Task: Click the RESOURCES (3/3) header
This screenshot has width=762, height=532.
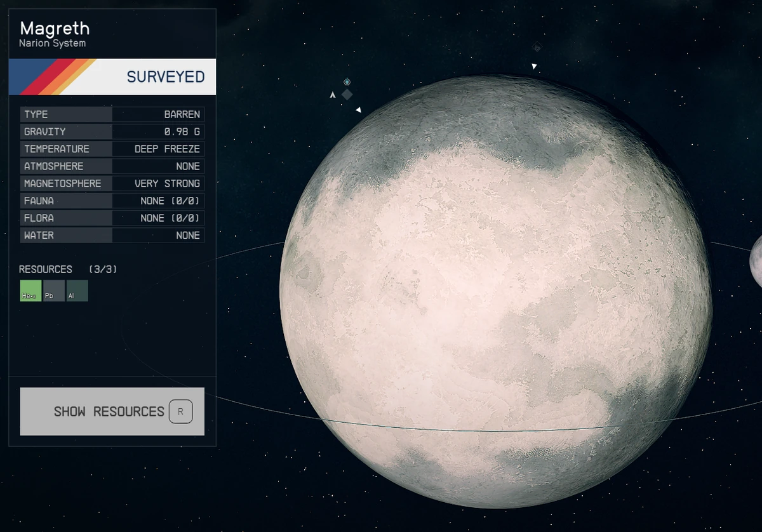Action: point(67,269)
